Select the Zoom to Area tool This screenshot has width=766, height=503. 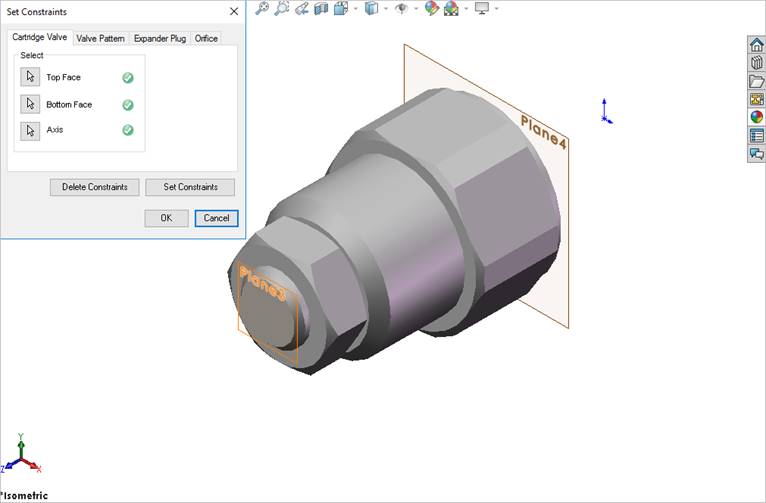[x=282, y=9]
